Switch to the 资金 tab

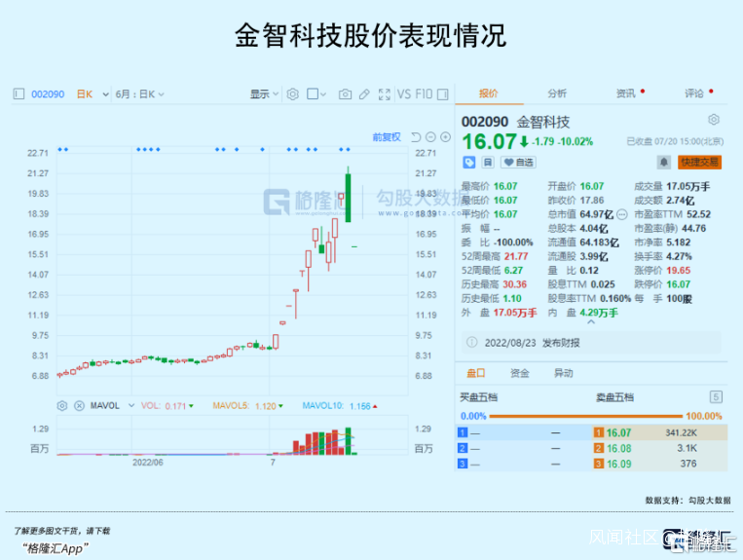(519, 373)
